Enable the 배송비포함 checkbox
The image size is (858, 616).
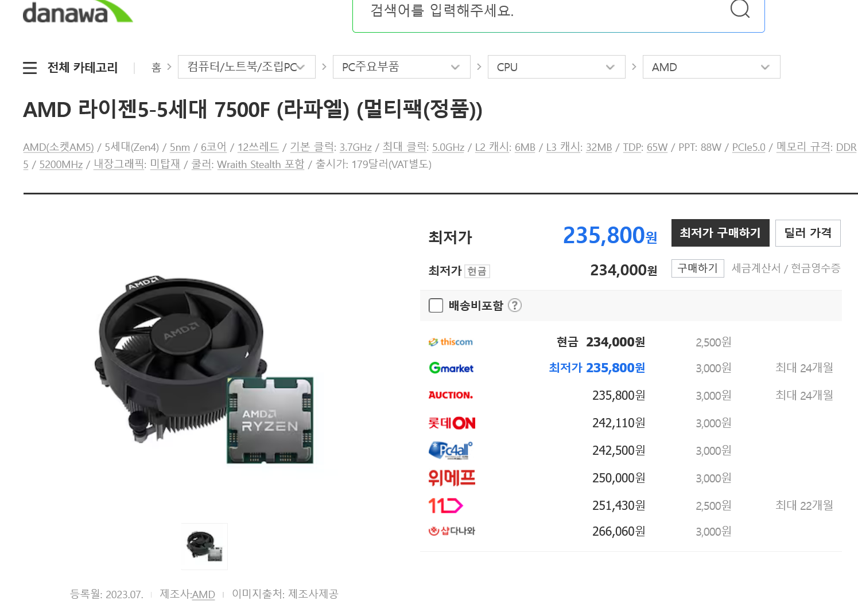pyautogui.click(x=436, y=305)
